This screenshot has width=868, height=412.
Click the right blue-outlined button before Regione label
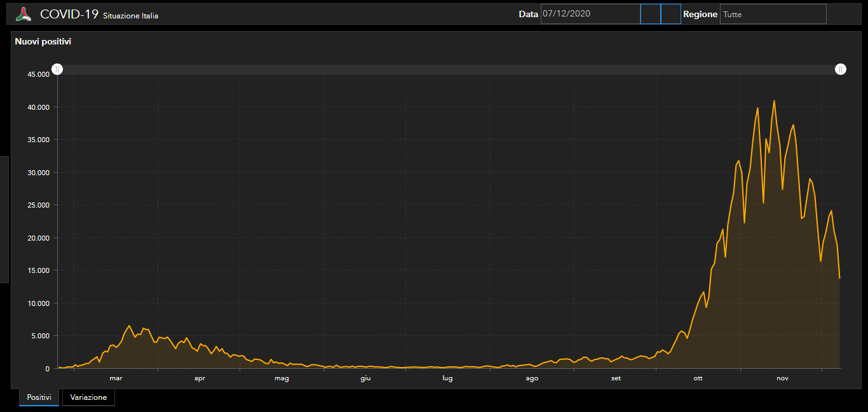pos(670,14)
